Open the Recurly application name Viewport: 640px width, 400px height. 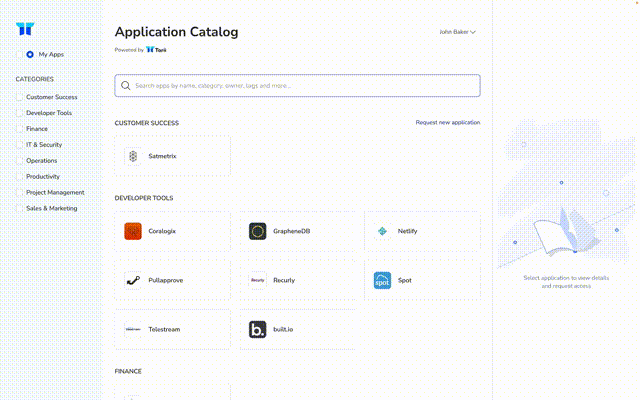coord(284,280)
